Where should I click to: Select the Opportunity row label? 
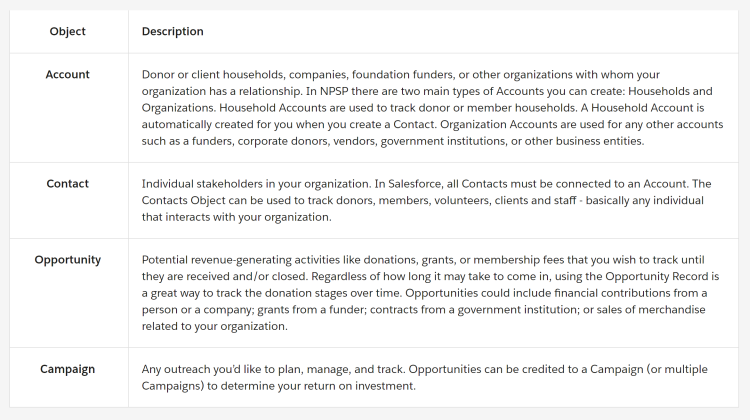pos(67,260)
